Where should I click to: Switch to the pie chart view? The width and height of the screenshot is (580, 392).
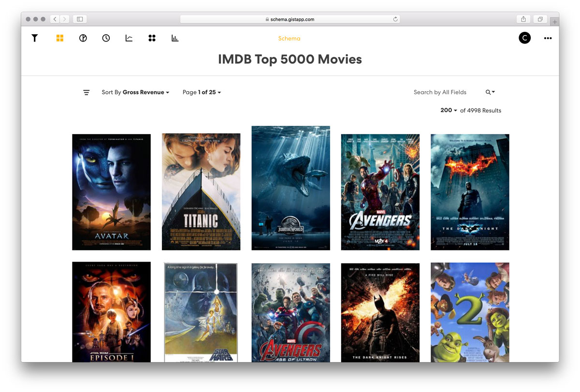pyautogui.click(x=83, y=38)
